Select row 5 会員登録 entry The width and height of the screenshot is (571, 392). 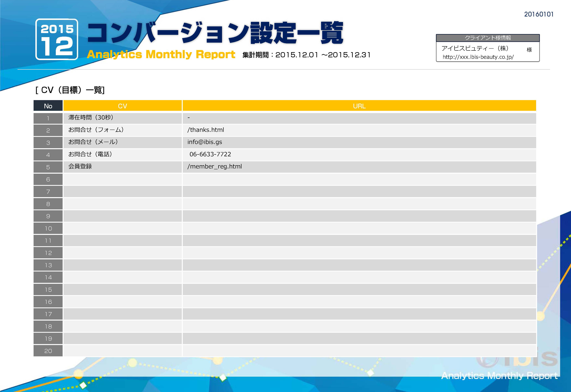[80, 166]
